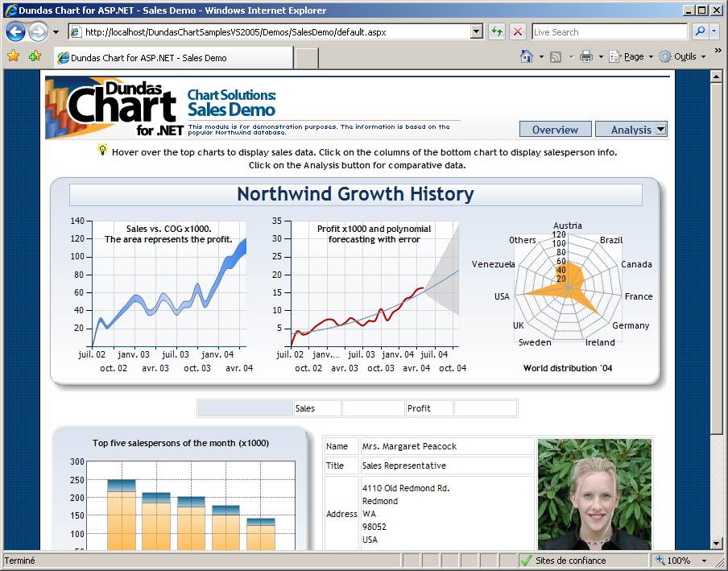Click the RSS feeds icon
728x571 pixels.
pyautogui.click(x=556, y=56)
